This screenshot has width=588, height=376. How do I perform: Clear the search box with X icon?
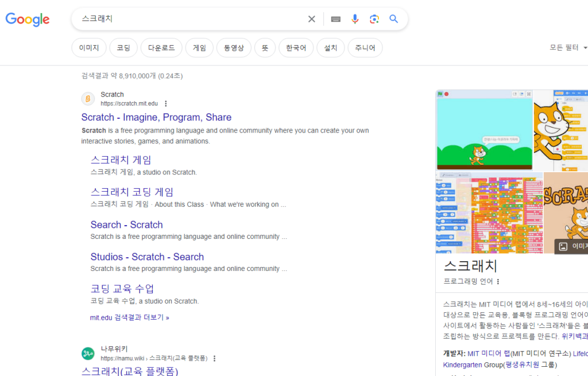click(311, 19)
